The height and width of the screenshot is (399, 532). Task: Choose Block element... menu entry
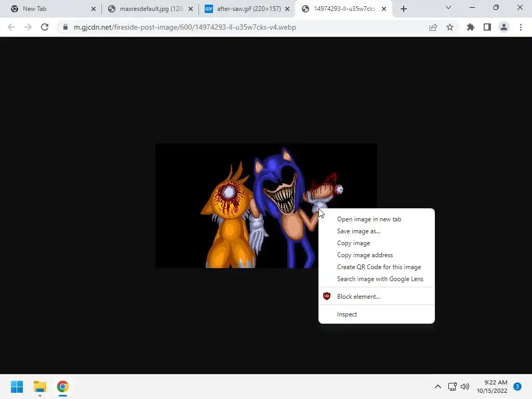pos(377,296)
